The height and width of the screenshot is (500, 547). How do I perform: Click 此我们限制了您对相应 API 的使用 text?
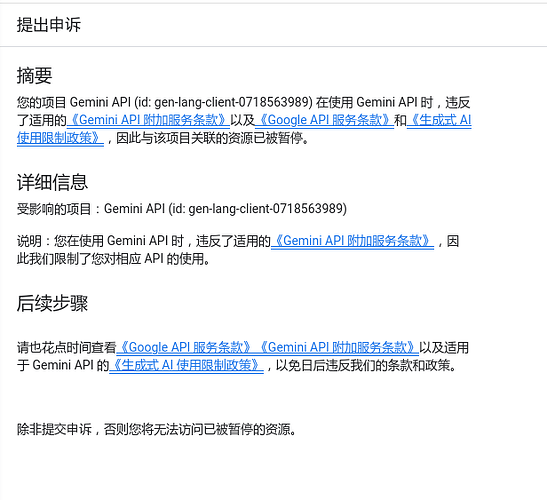(x=113, y=259)
